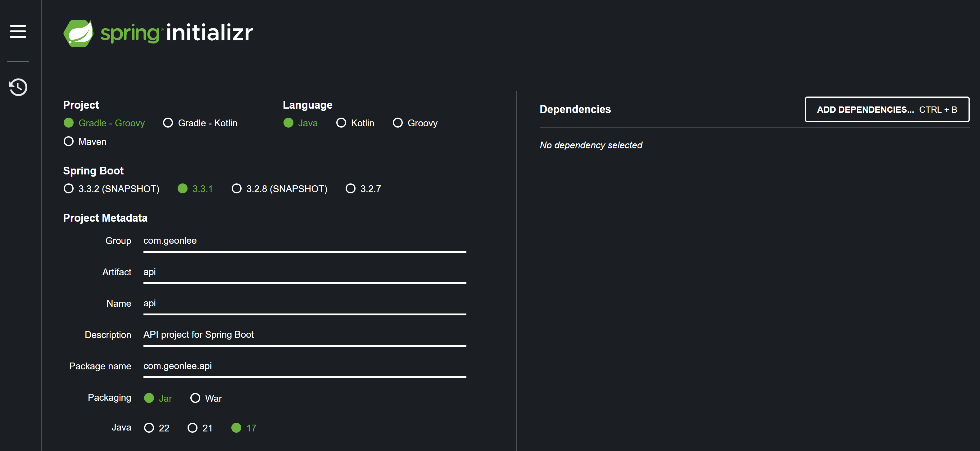Viewport: 980px width, 451px height.
Task: Select Spring Boot 3.2.8 (SNAPSHOT)
Action: 236,189
